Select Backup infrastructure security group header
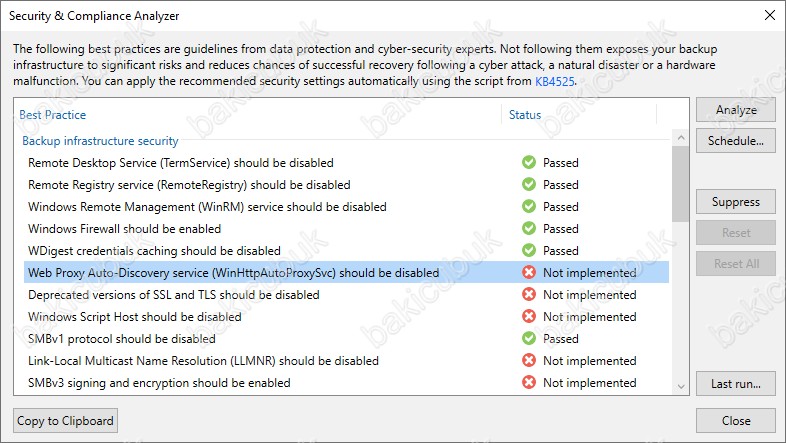 (100, 141)
